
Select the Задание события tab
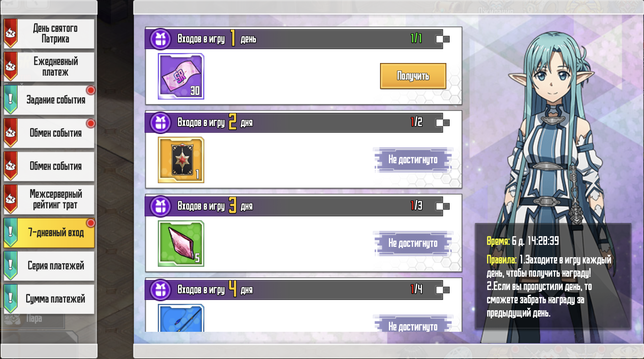pos(49,100)
